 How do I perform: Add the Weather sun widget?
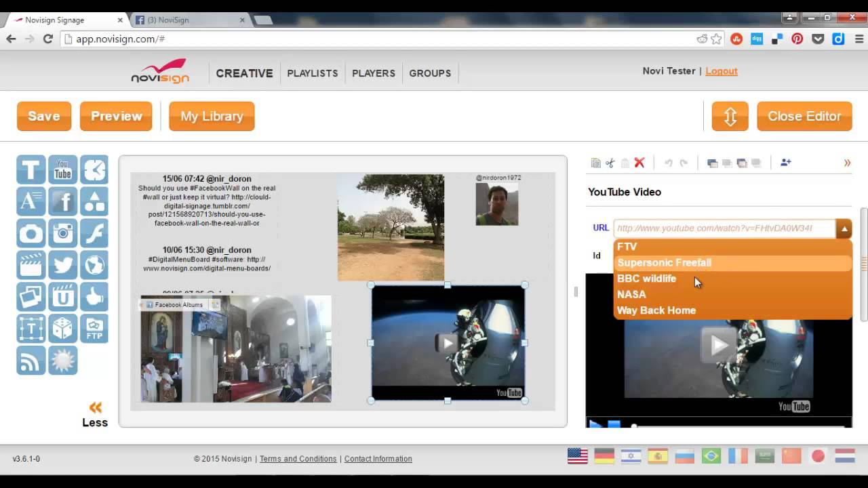click(62, 361)
